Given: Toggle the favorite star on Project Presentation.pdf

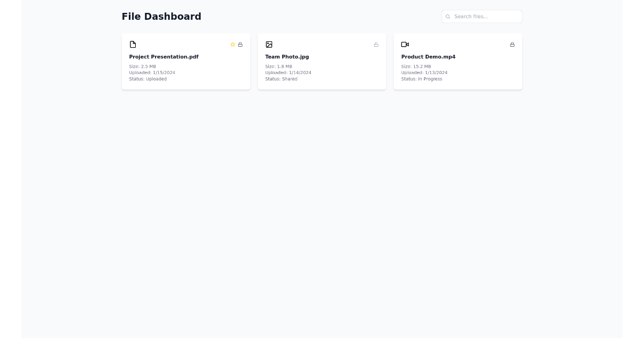Looking at the screenshot, I should coord(233,45).
